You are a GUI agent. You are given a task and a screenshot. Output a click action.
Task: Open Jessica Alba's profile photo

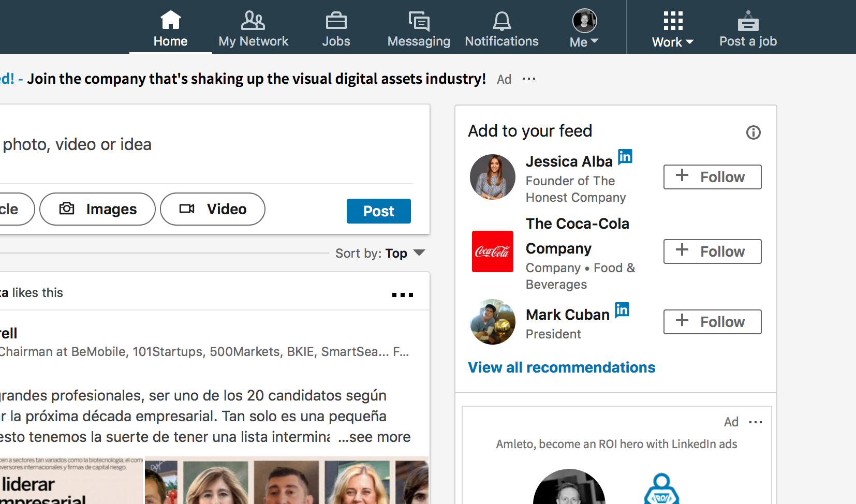tap(493, 177)
